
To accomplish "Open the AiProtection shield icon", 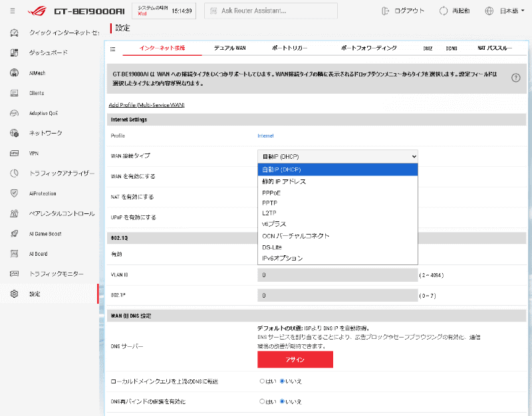I will [14, 193].
